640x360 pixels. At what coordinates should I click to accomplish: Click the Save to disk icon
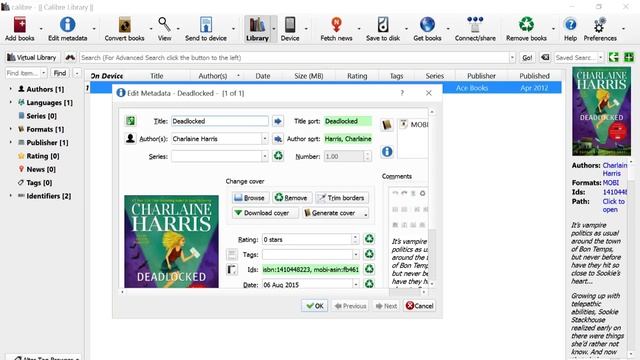(x=383, y=24)
